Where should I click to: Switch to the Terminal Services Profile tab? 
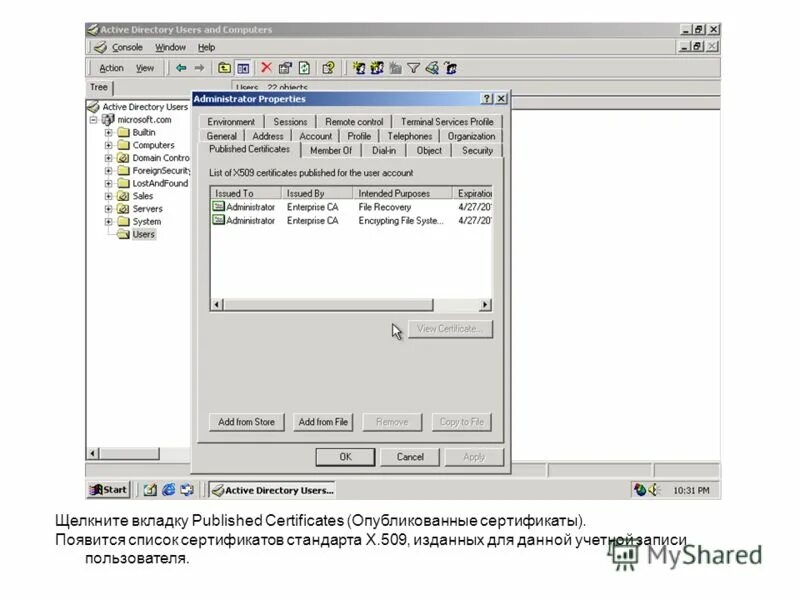(447, 122)
